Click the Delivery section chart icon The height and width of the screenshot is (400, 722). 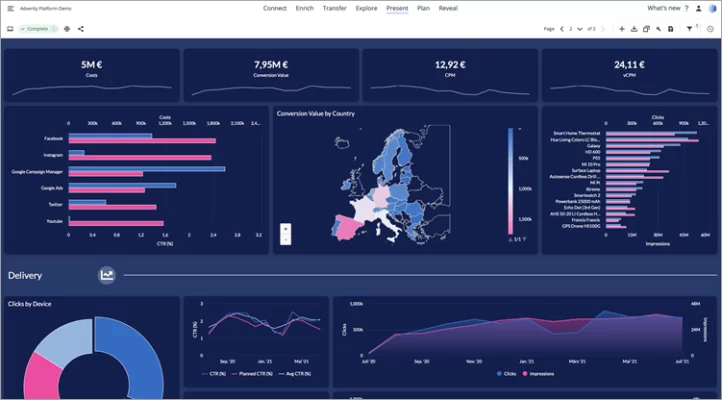tap(107, 275)
